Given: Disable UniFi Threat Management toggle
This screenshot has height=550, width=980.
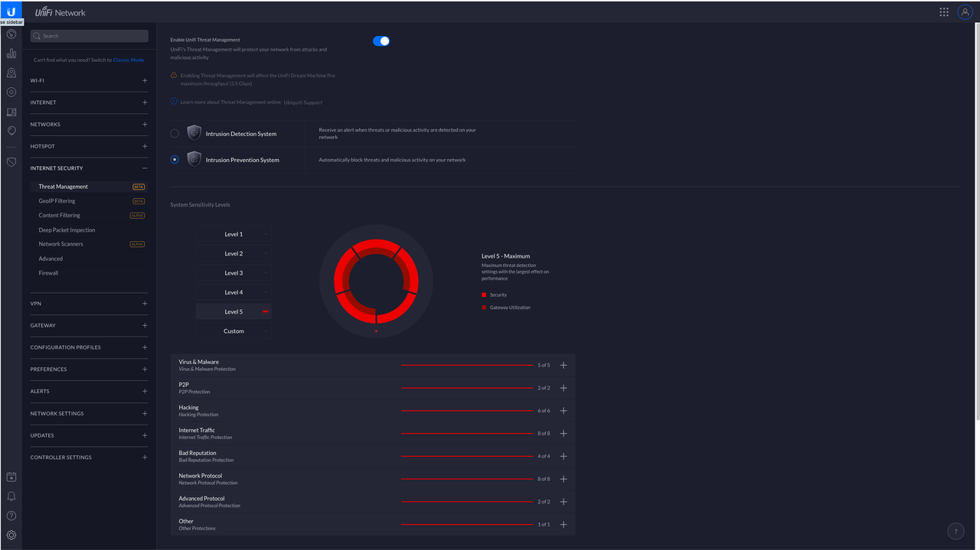Looking at the screenshot, I should (381, 41).
